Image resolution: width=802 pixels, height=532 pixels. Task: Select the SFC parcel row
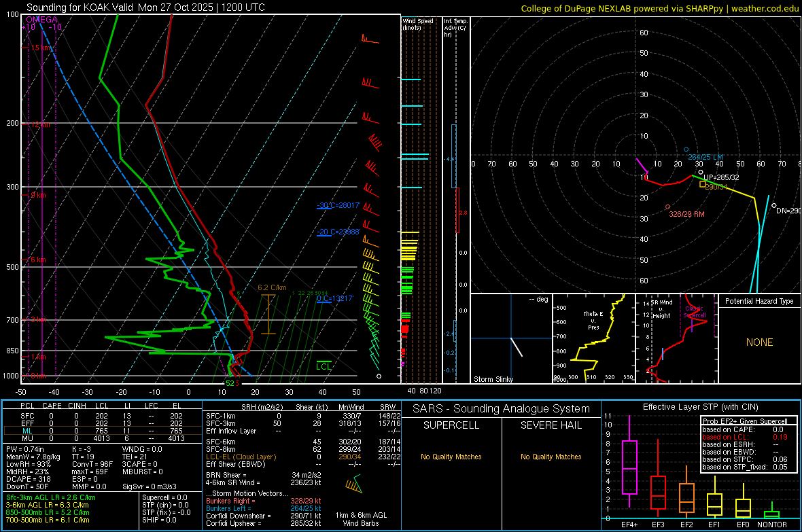103,416
